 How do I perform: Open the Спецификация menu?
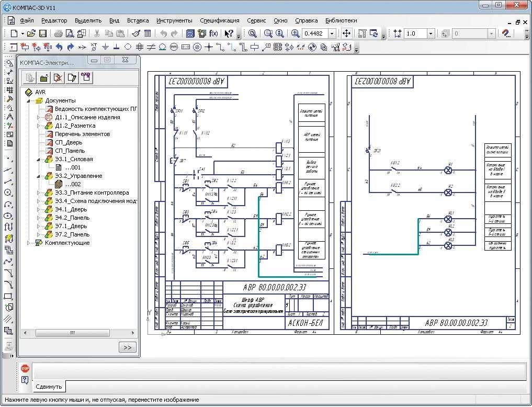tap(220, 20)
